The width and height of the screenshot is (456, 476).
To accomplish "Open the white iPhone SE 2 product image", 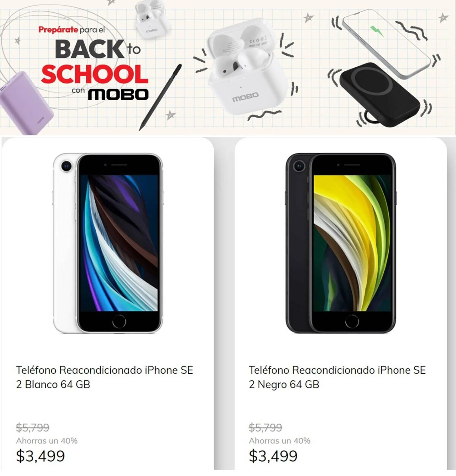I will click(x=108, y=243).
